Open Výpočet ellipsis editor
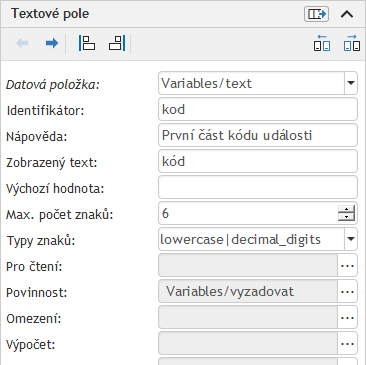The image size is (366, 365). (347, 344)
